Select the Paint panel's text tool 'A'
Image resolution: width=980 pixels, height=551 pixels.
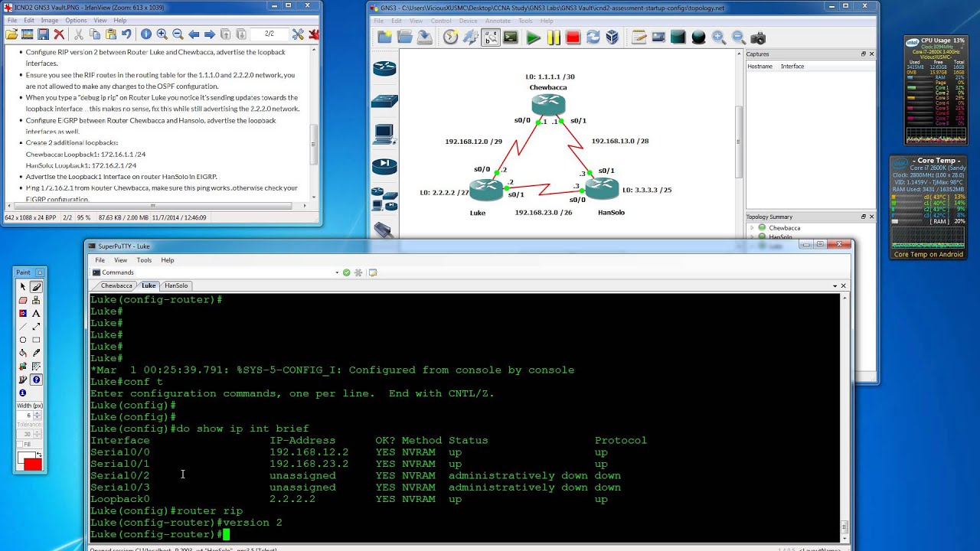(36, 313)
